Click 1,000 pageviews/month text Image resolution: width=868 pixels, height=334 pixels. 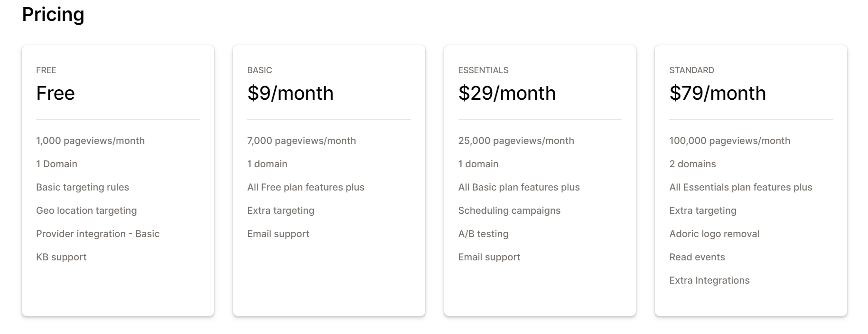[x=90, y=141]
